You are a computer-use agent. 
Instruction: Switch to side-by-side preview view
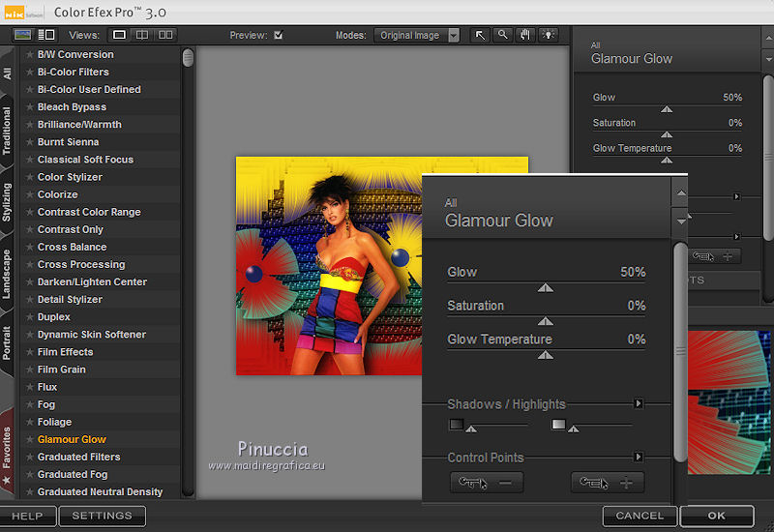click(166, 35)
